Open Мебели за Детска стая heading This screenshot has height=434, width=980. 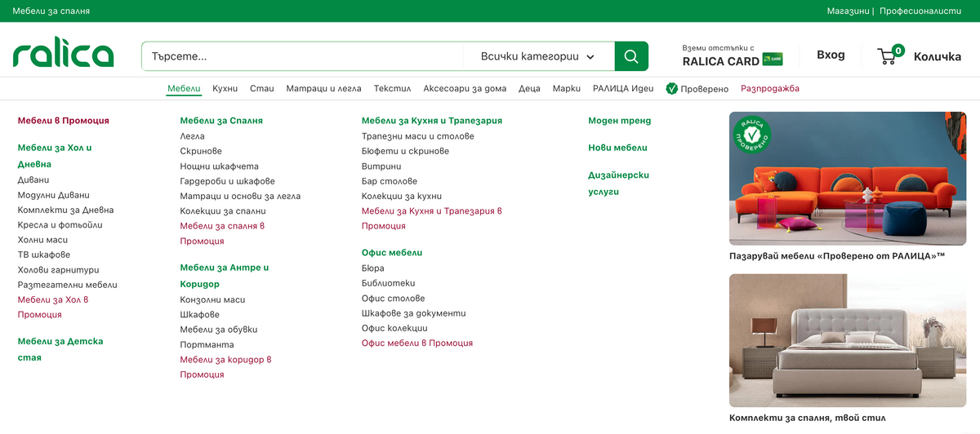click(x=60, y=349)
